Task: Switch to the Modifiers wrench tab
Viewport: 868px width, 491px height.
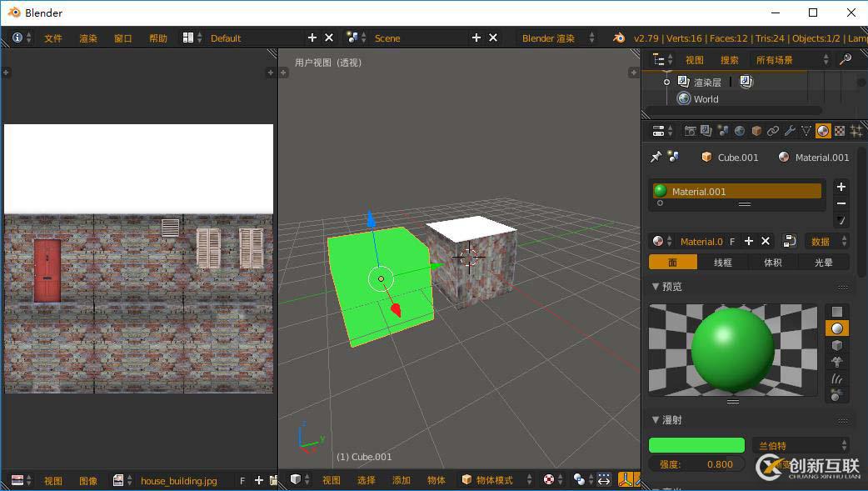Action: pos(790,131)
